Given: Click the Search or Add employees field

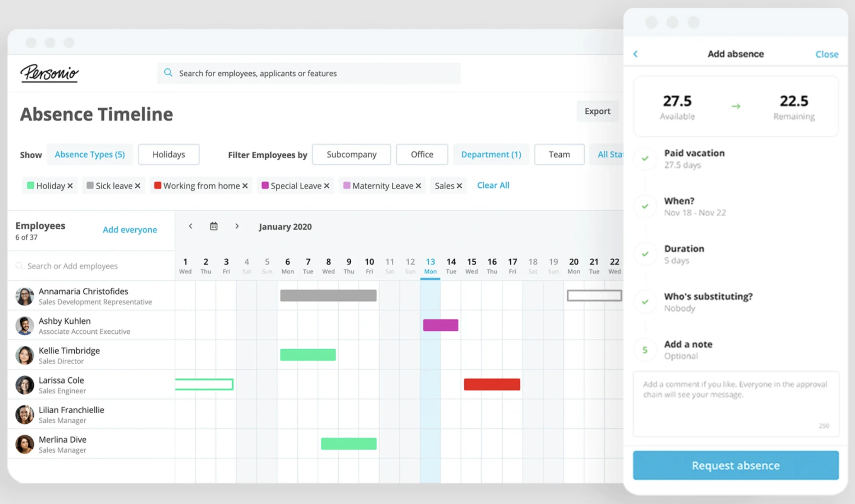Looking at the screenshot, I should (91, 266).
